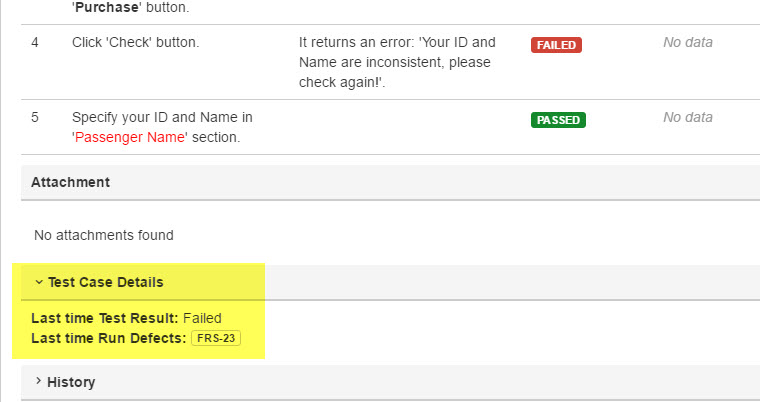Image resolution: width=760 pixels, height=402 pixels.
Task: Click 'No data' in step 5 row
Action: [x=688, y=117]
